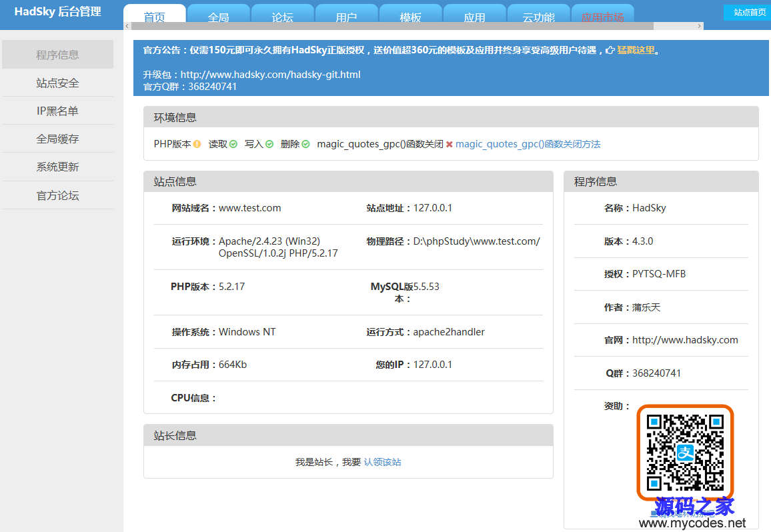The width and height of the screenshot is (771, 532).
Task: Click the 操作系统 value Windows NT
Action: point(247,332)
